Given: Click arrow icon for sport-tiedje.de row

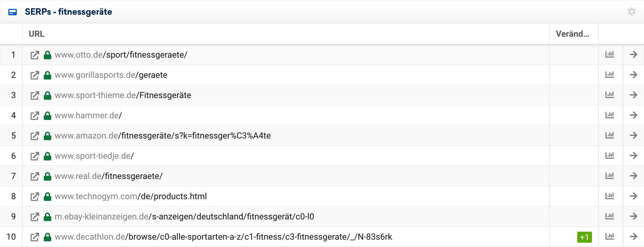Looking at the screenshot, I should 633,156.
